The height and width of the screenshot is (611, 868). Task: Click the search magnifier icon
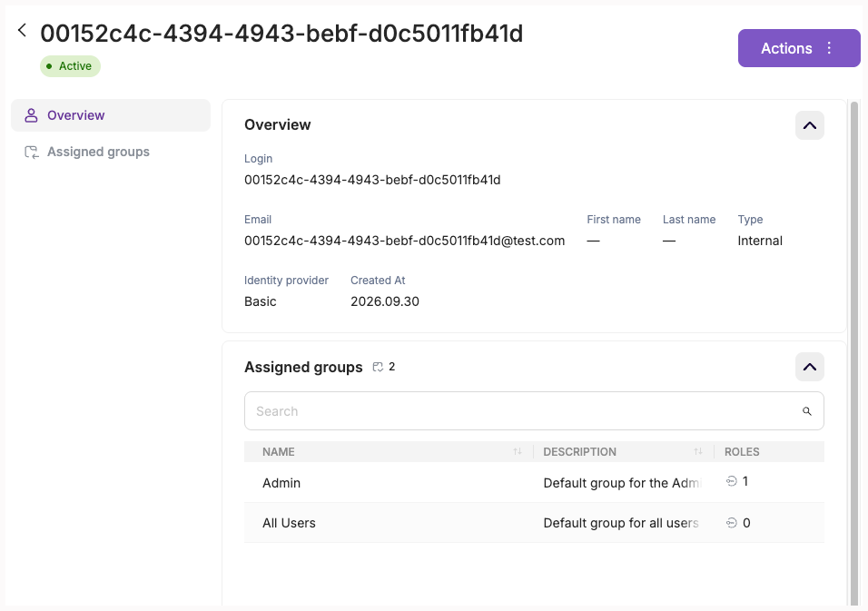pos(807,411)
